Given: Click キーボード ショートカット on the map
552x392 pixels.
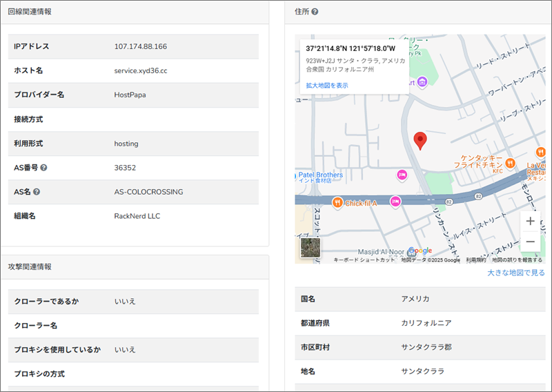Looking at the screenshot, I should pyautogui.click(x=364, y=260).
